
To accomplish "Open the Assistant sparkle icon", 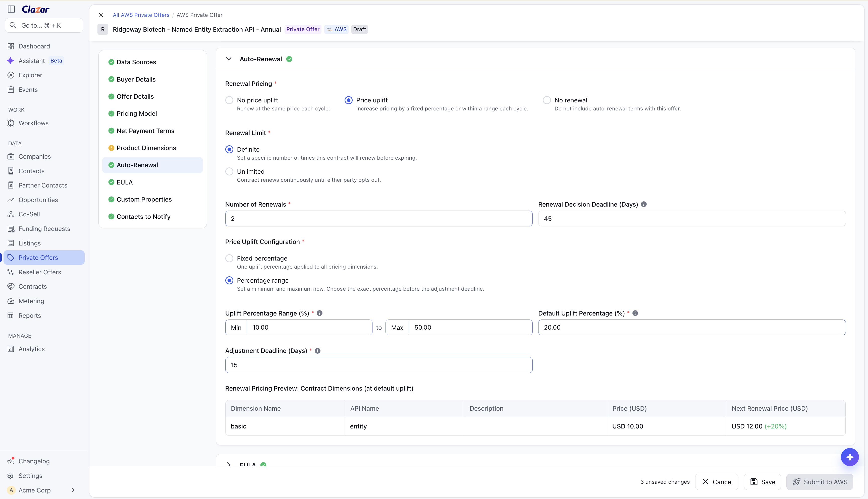I will (11, 61).
